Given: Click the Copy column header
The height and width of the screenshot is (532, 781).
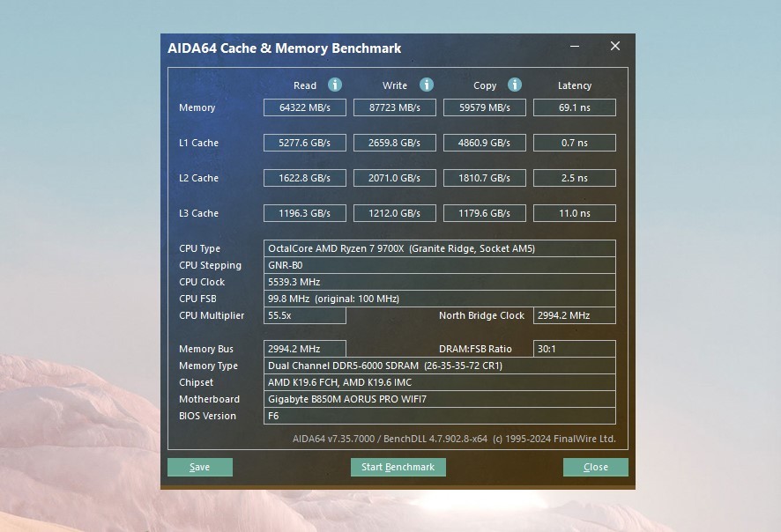Looking at the screenshot, I should 485,85.
